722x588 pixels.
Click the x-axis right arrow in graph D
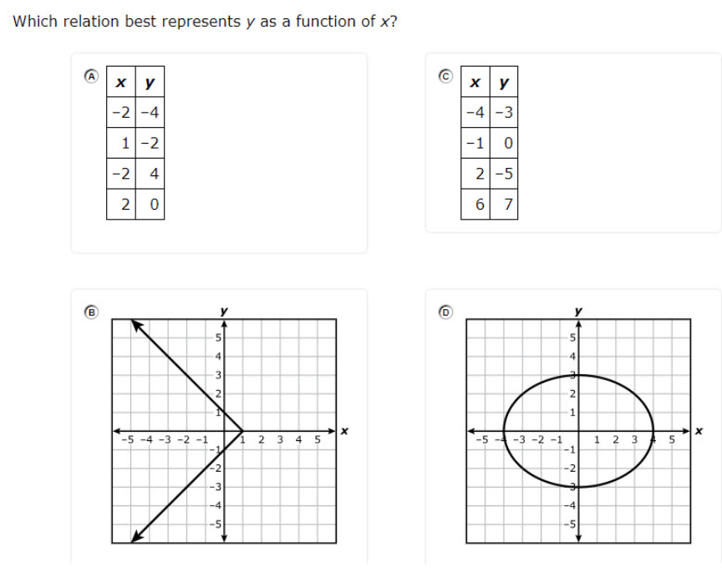687,431
